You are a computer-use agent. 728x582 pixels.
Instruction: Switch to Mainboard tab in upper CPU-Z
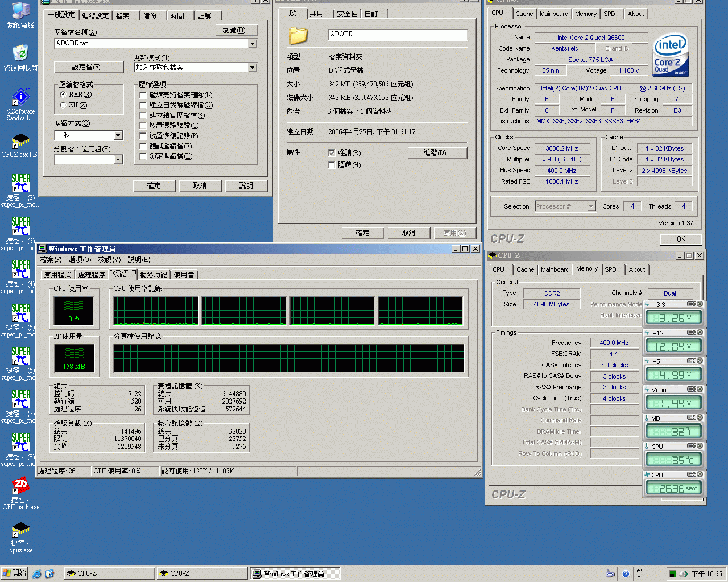coord(554,14)
